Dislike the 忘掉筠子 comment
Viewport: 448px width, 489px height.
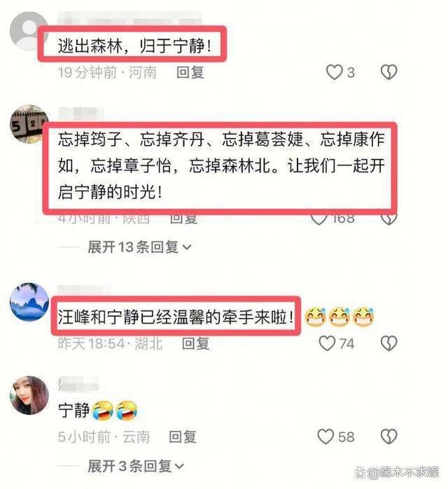coord(388,219)
